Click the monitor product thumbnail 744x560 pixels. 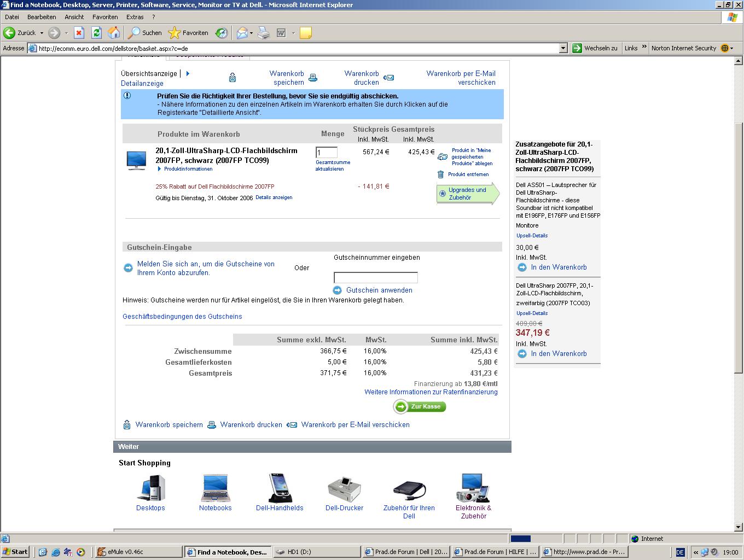click(x=136, y=160)
